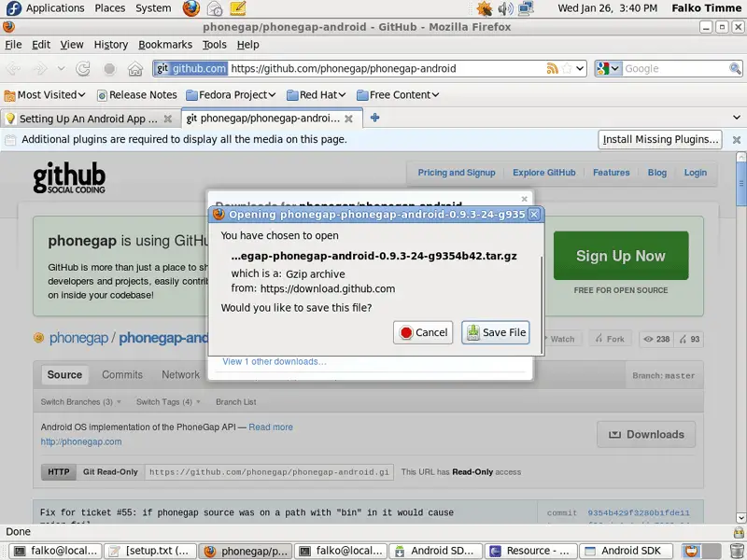Open the View menu
Screen dimensions: 747x560
coord(72,45)
